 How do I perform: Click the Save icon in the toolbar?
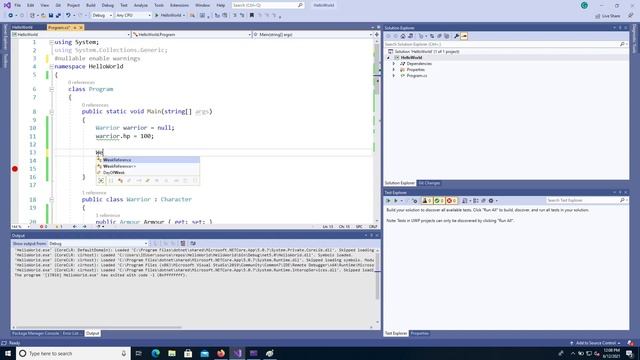51,15
